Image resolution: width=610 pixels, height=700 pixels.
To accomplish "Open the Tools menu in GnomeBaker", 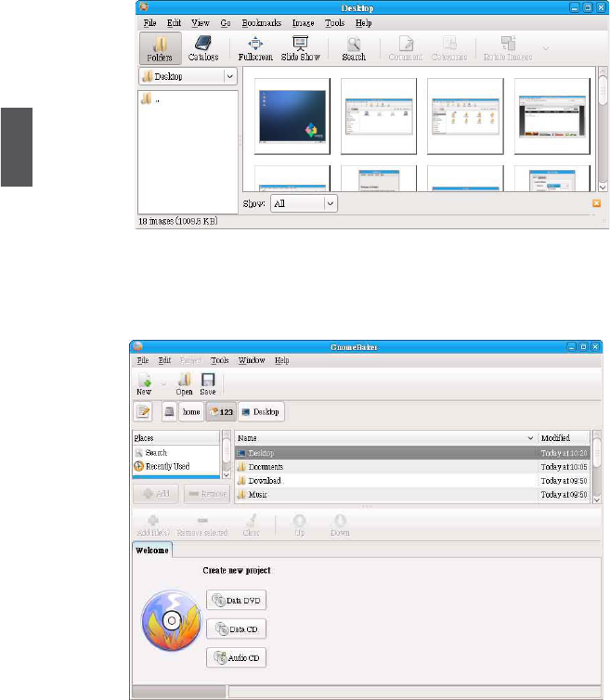I will [x=219, y=360].
